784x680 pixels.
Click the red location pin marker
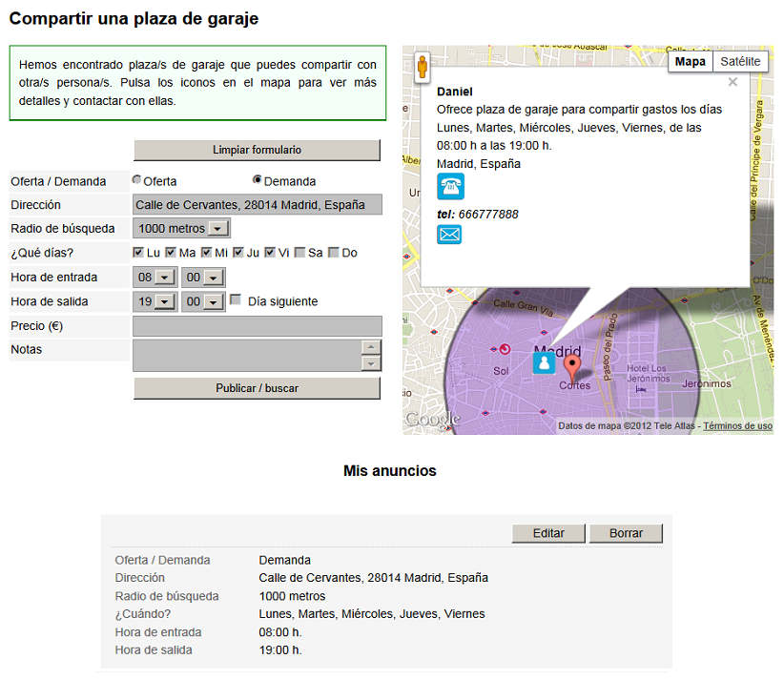[x=571, y=367]
